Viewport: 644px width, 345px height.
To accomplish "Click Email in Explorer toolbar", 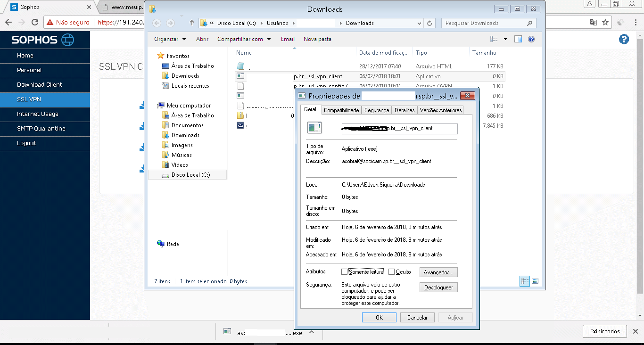I will pos(288,39).
